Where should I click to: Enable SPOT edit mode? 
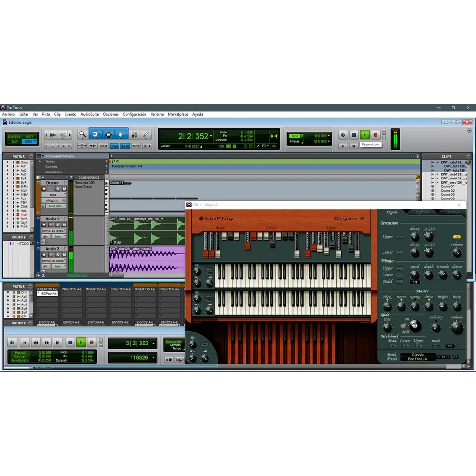(29, 136)
